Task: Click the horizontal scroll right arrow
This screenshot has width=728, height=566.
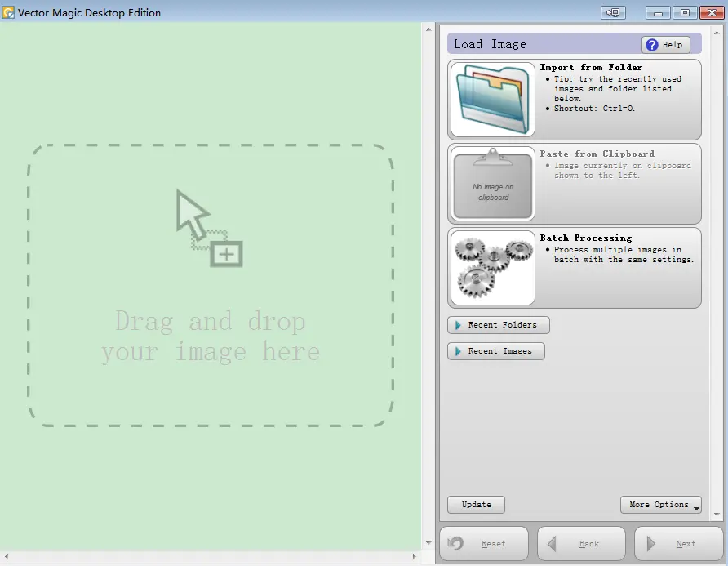Action: click(414, 556)
